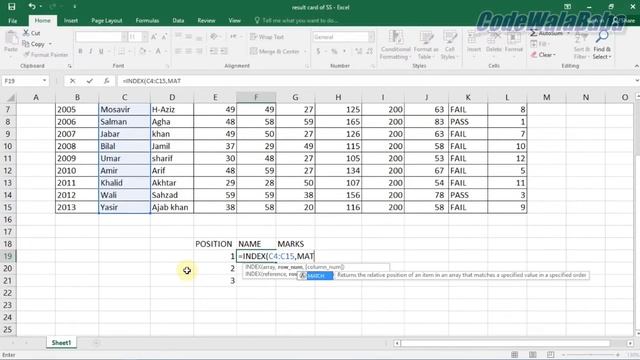The width and height of the screenshot is (640, 360).
Task: Click the AutoSum sigma icon
Action: [533, 33]
